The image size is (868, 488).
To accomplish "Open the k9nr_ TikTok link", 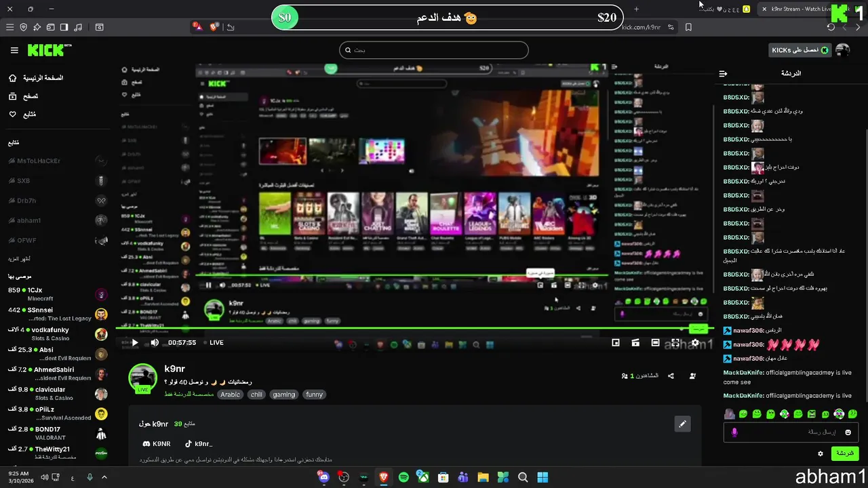I will click(x=199, y=444).
